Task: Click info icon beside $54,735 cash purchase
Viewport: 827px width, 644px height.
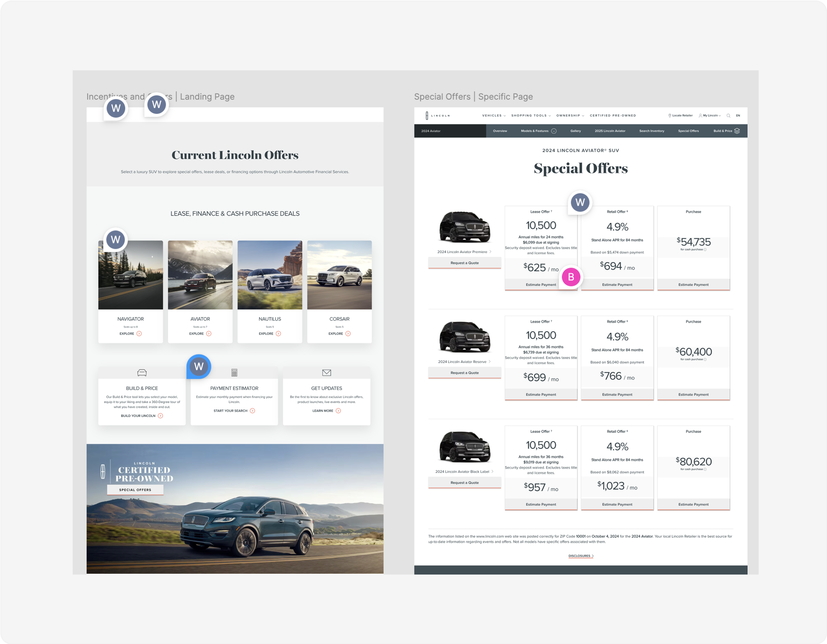Action: coord(705,250)
